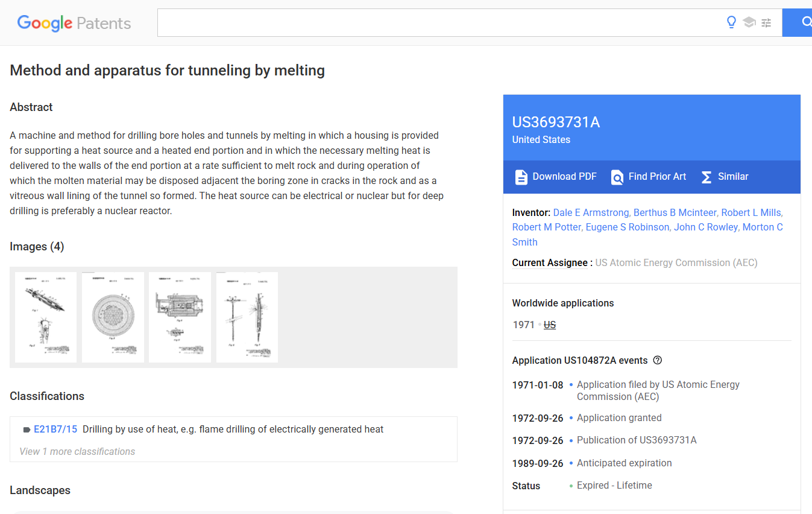The width and height of the screenshot is (812, 514).
Task: Open first patent drawing thumbnail
Action: tap(46, 317)
